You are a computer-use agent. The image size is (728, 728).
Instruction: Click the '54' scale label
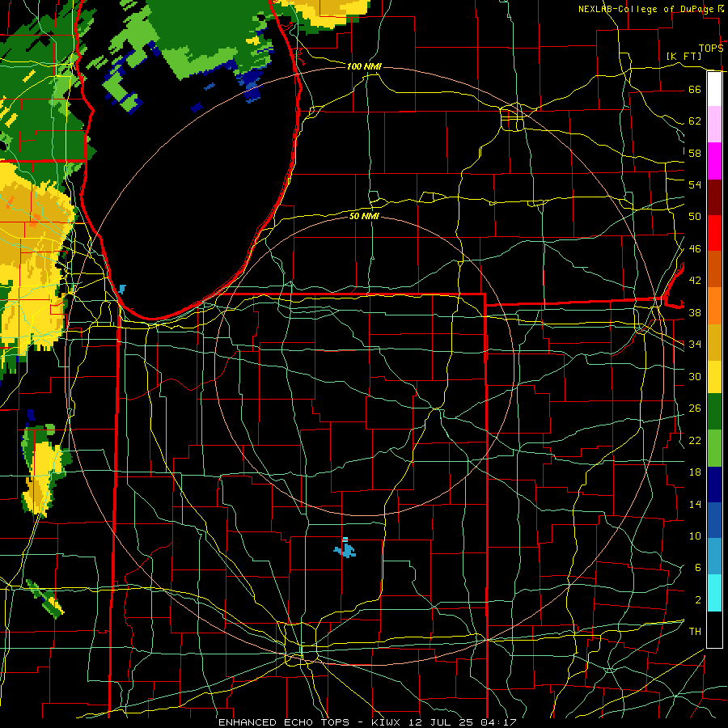(695, 184)
